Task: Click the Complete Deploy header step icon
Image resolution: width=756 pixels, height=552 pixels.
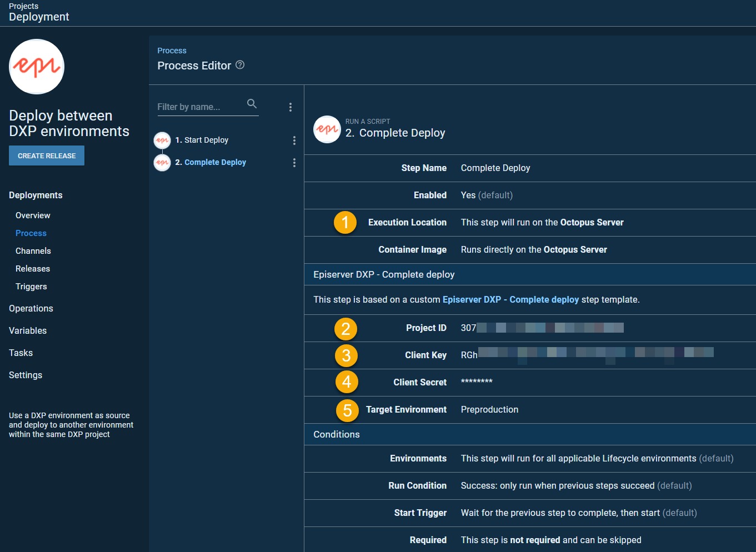Action: point(327,129)
